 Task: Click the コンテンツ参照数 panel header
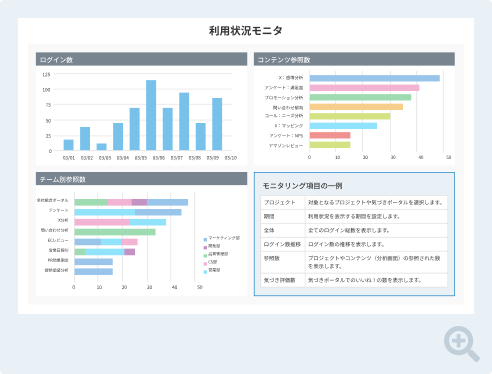click(x=354, y=59)
